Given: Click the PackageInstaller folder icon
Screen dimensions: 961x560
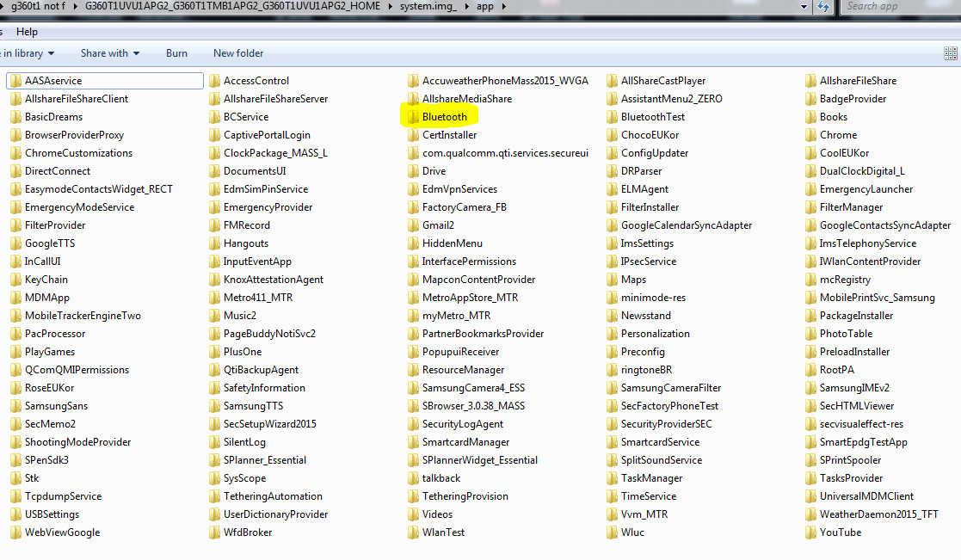Looking at the screenshot, I should 810,316.
